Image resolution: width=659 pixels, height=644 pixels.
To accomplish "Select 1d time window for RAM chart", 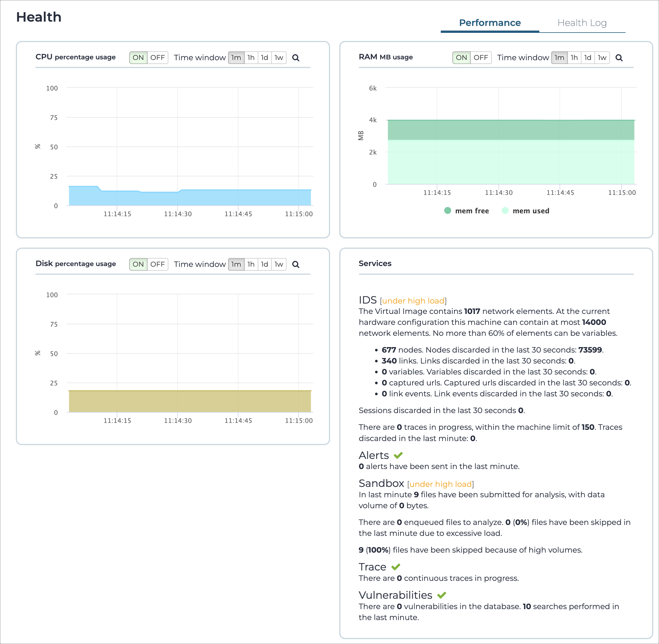I will click(588, 57).
